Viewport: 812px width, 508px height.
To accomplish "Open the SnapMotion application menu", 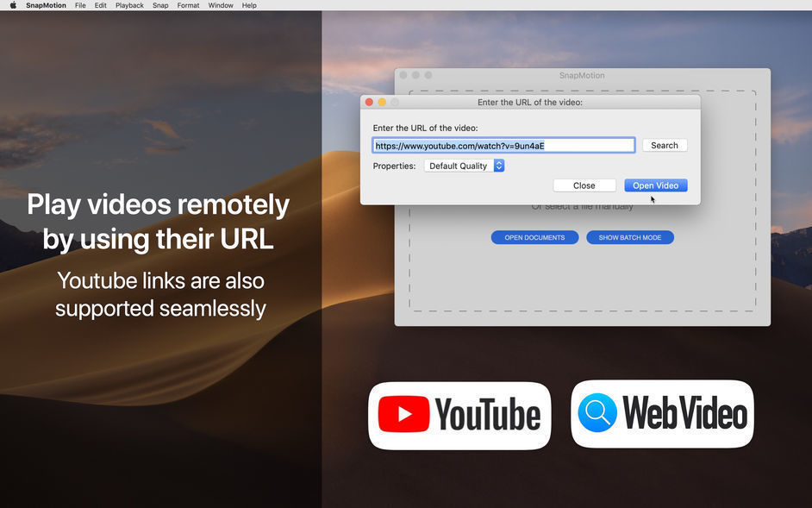I will click(x=45, y=5).
